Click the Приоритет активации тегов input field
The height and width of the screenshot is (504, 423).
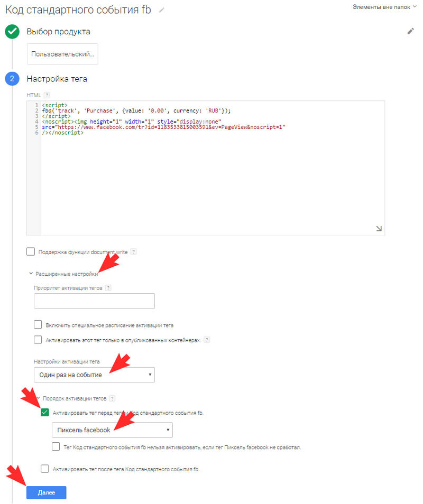click(x=94, y=301)
